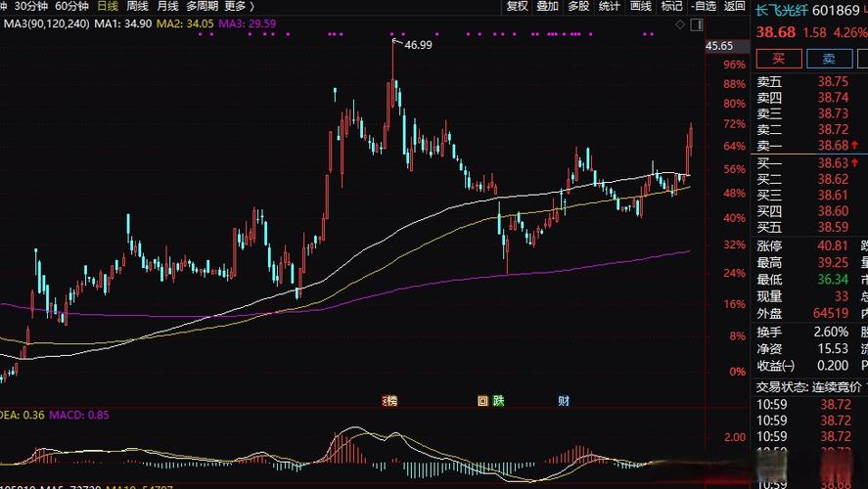Click the 榜 event marker on chart
The height and width of the screenshot is (489, 868).
coord(389,400)
